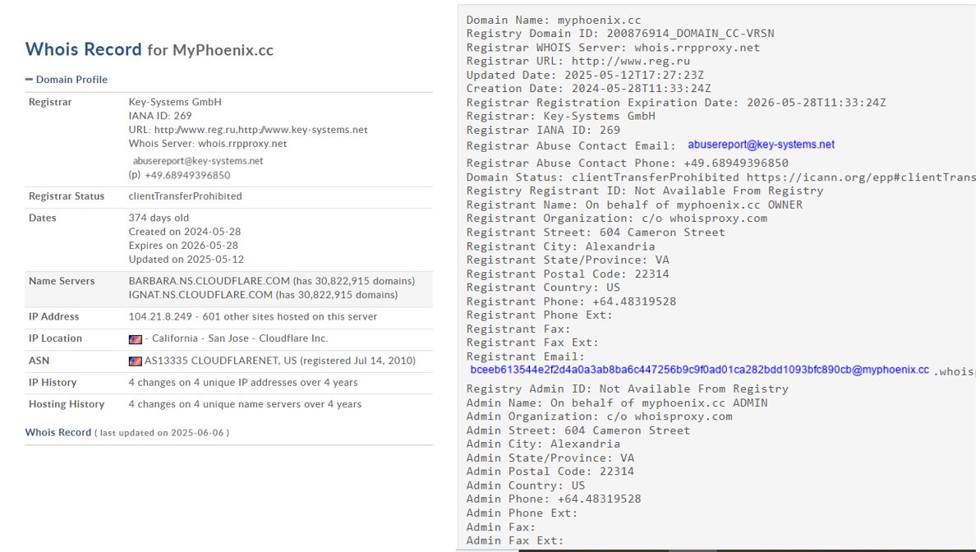Click the Registrar WHOIS Server raw line
This screenshot has width=980, height=552.
613,48
